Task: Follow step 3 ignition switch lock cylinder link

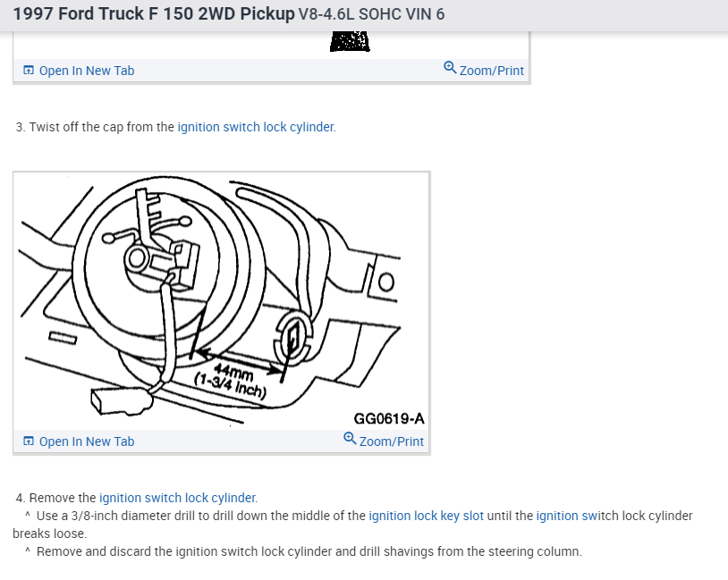Action: click(x=256, y=127)
